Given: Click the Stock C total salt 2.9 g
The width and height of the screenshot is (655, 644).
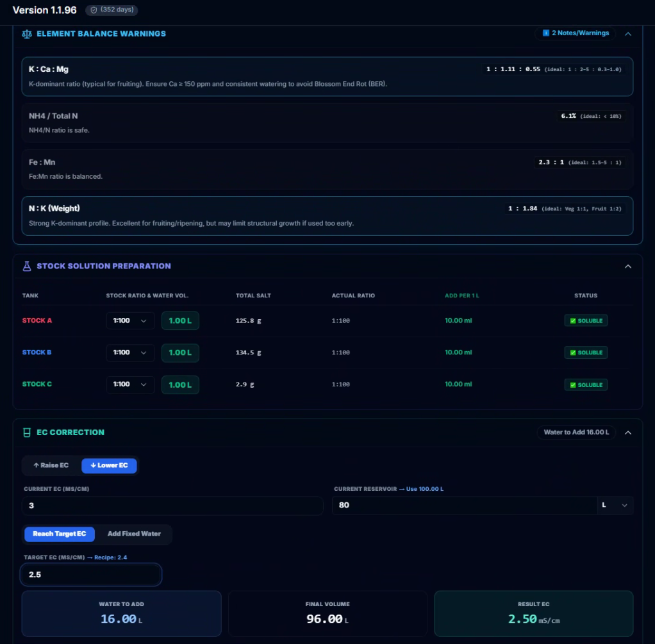Looking at the screenshot, I should [x=245, y=384].
